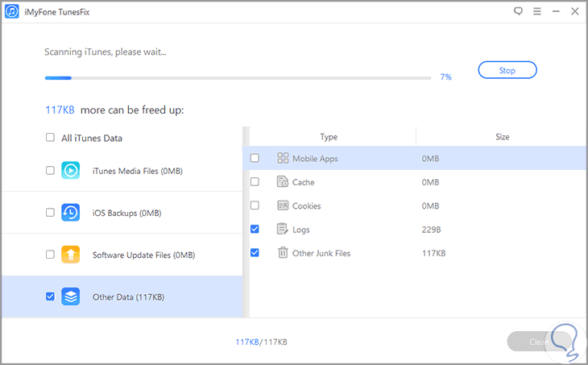This screenshot has height=365, width=588.
Task: Minimize the TunesFix window
Action: 554,12
